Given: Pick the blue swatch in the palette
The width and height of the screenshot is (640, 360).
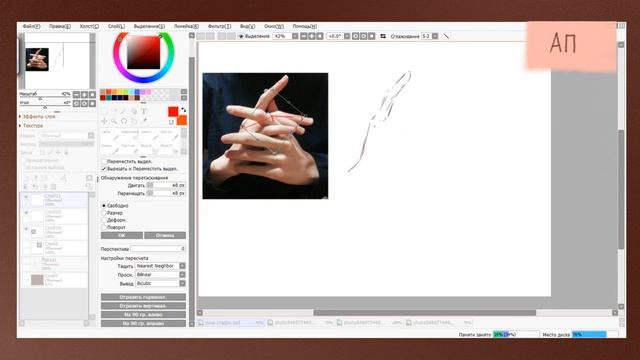Looking at the screenshot, I should pyautogui.click(x=137, y=92).
